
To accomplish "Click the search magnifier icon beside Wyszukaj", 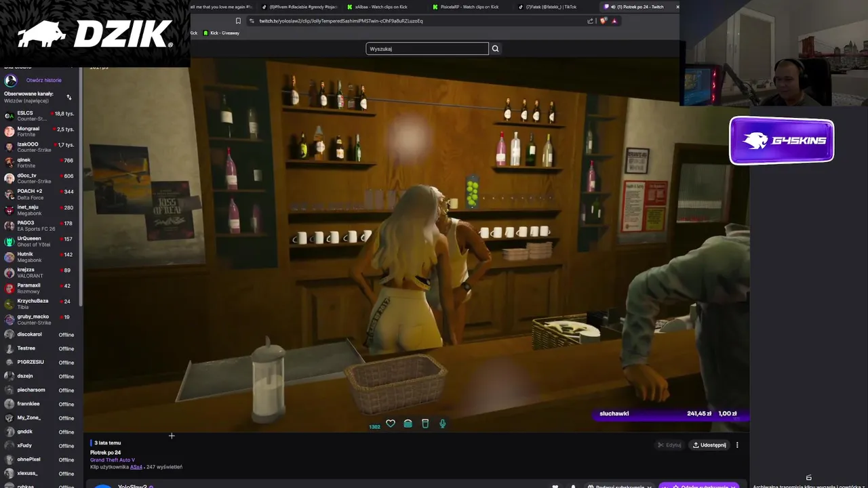I will (495, 49).
